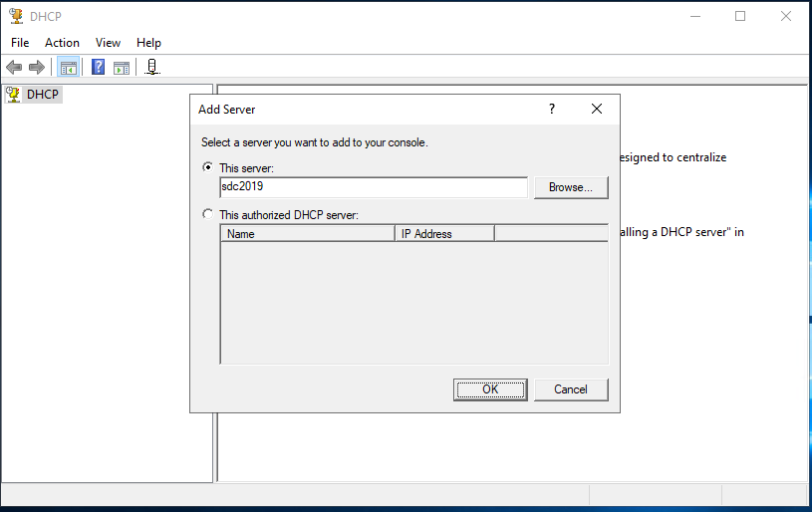Click the dialog's question mark help icon
812x512 pixels.
pos(552,110)
